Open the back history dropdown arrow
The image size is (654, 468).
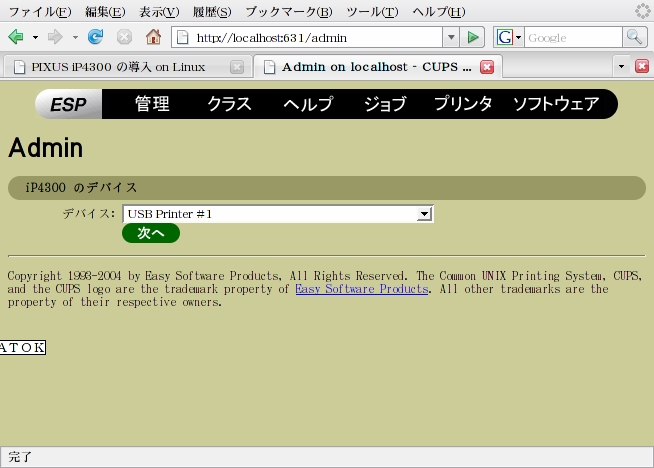pos(35,38)
